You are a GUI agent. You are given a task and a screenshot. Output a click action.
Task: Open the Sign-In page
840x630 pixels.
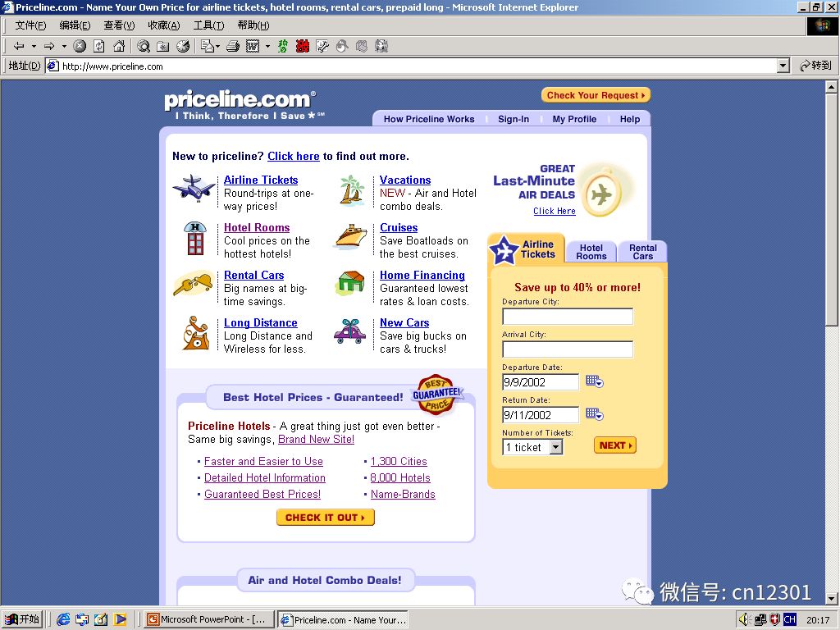coord(514,119)
